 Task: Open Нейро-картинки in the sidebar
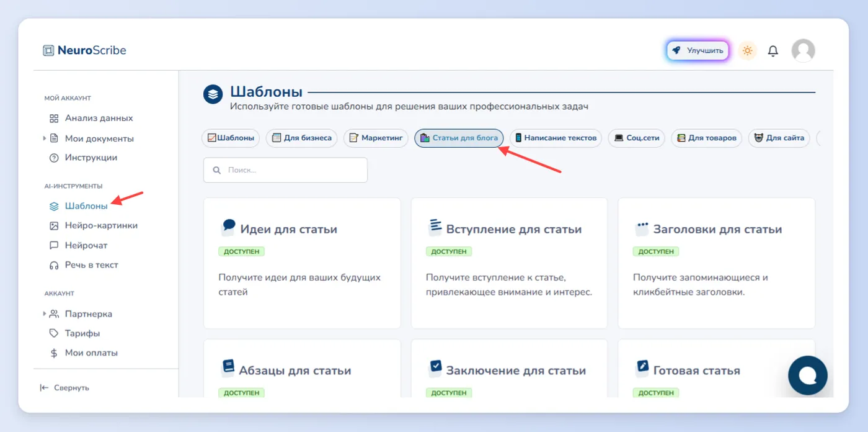click(93, 225)
